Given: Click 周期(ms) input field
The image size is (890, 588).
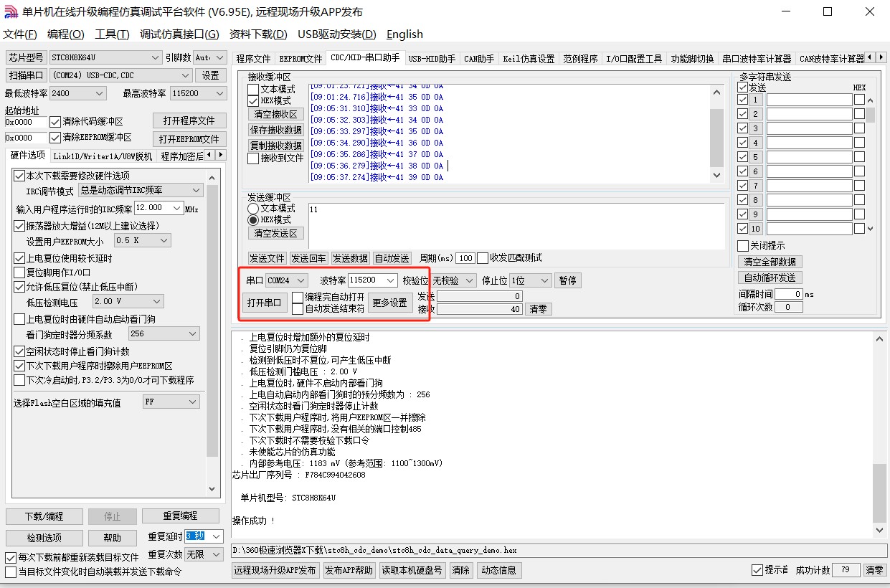Looking at the screenshot, I should coord(465,258).
